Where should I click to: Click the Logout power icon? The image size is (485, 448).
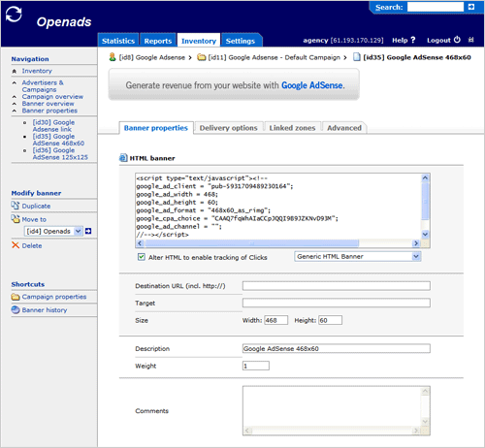click(457, 40)
